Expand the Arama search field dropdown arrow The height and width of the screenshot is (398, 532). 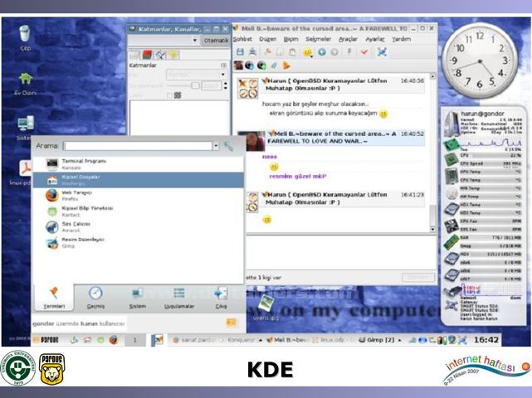click(217, 146)
